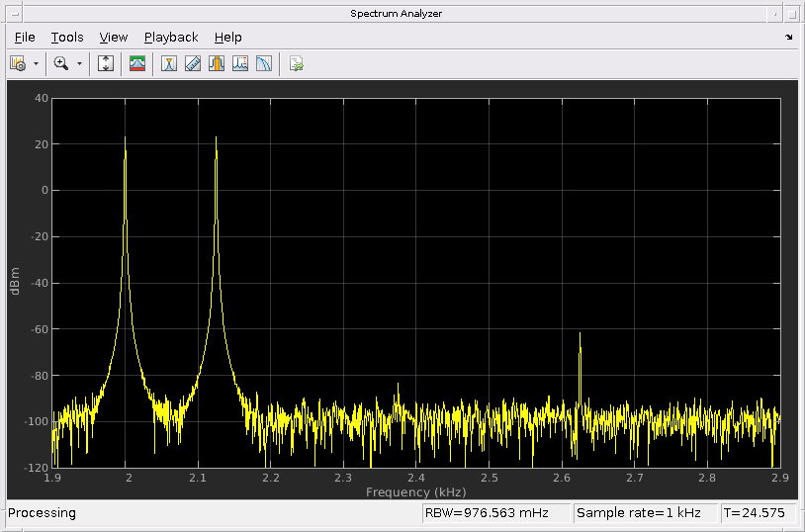This screenshot has height=532, width=805.
Task: Toggle Distortion Measurements spectrum peak icon
Action: point(240,63)
